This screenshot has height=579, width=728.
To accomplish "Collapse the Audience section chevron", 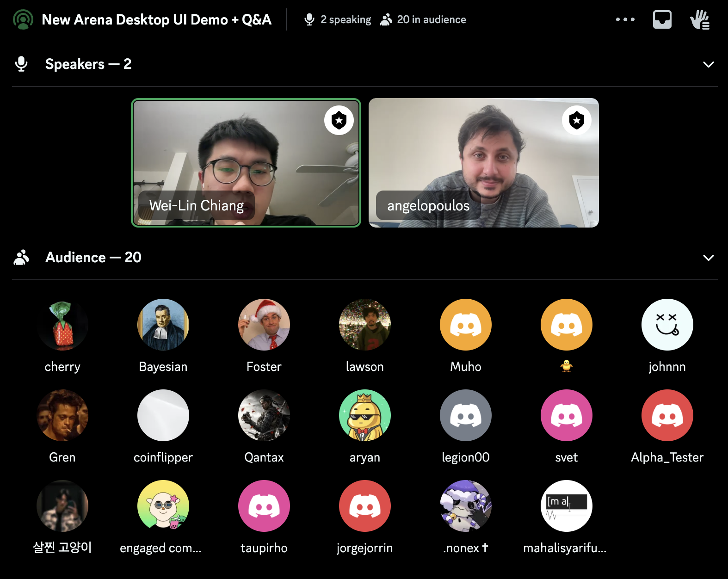I will coord(708,258).
